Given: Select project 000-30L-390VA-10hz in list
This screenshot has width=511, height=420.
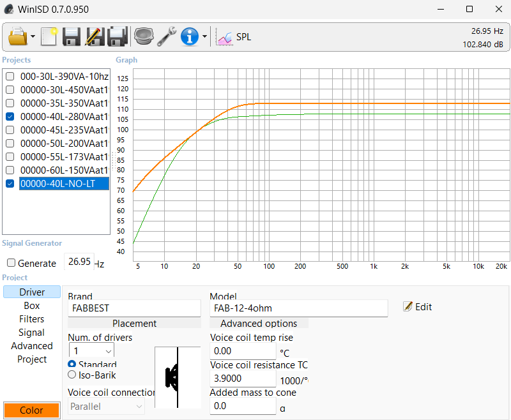Looking at the screenshot, I should click(x=65, y=76).
